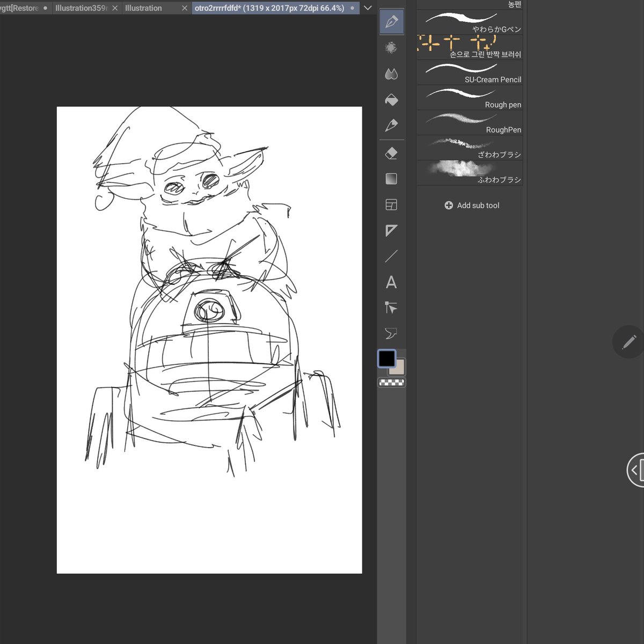
Task: Select the Object operation arrow tool
Action: point(391,308)
